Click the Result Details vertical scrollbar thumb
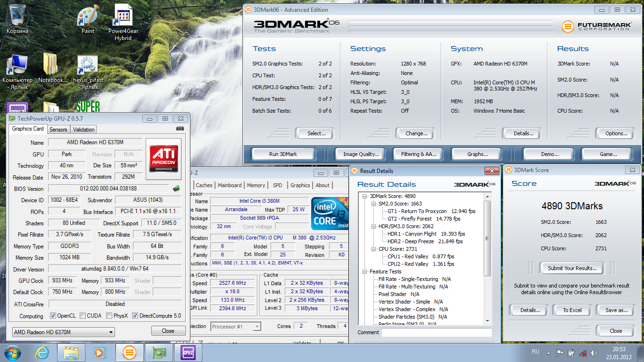 pos(487,238)
